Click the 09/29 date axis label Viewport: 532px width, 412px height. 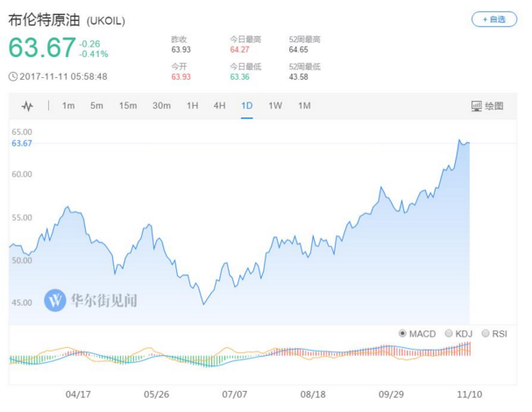[x=391, y=394]
